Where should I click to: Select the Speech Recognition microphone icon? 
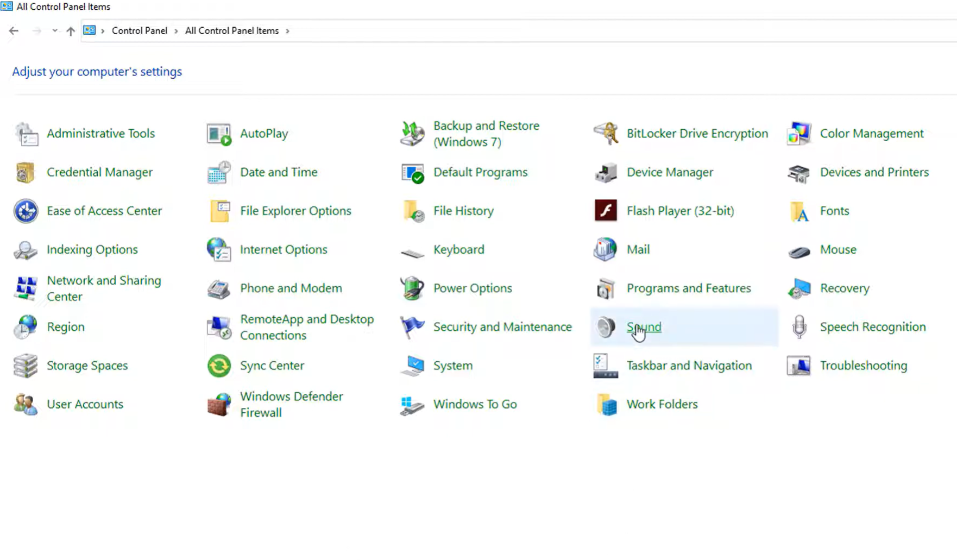(x=799, y=327)
